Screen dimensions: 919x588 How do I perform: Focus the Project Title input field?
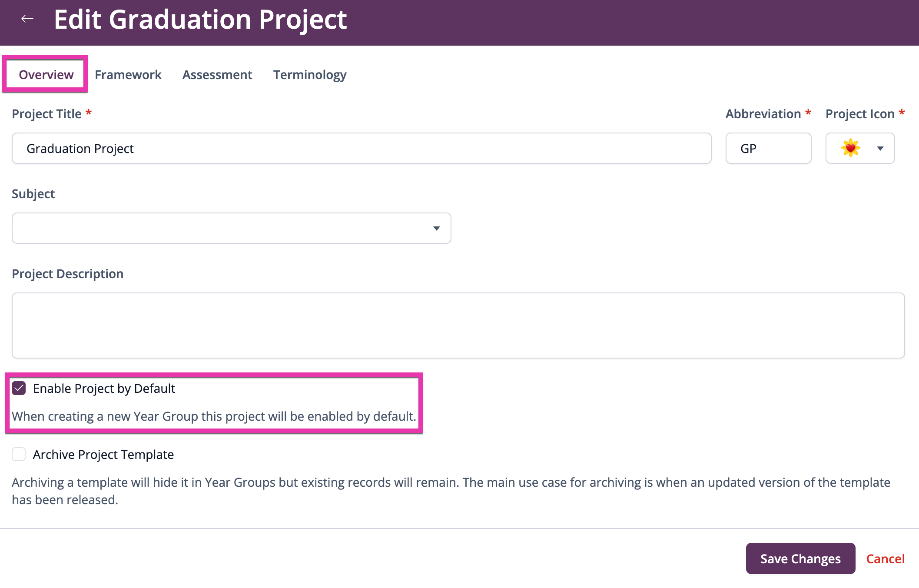(362, 148)
